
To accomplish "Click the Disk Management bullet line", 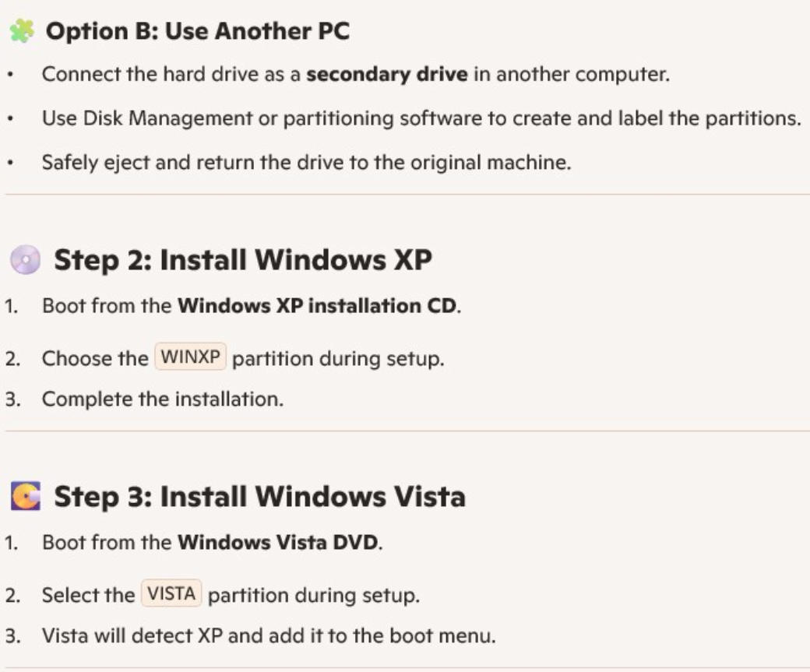I will tap(421, 119).
